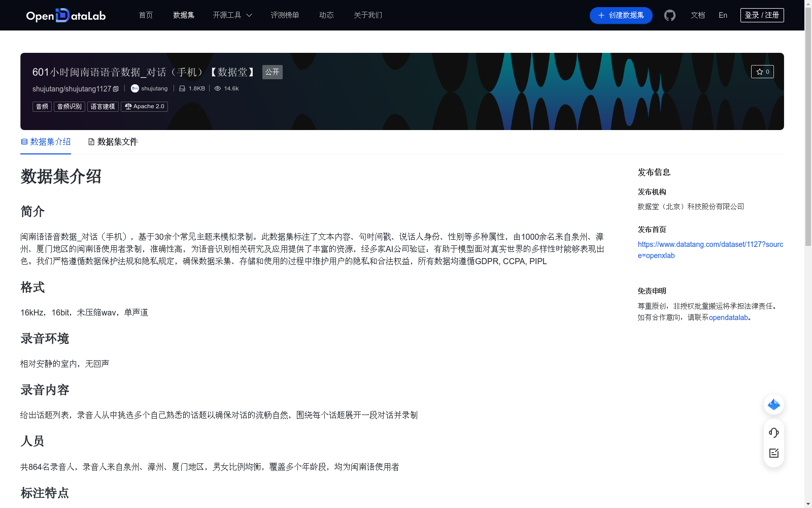Viewport: 812px width, 508px height.
Task: Open the datatang.com dataset homepage link
Action: click(710, 250)
